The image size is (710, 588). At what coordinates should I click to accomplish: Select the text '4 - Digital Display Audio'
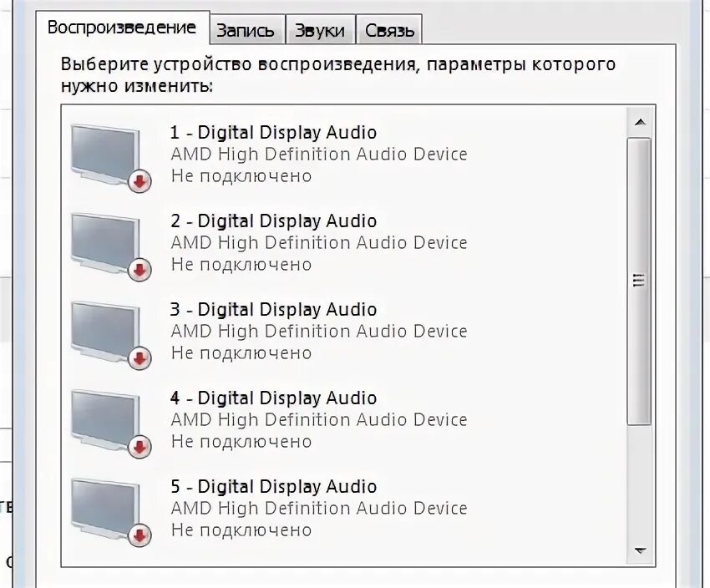pos(273,398)
